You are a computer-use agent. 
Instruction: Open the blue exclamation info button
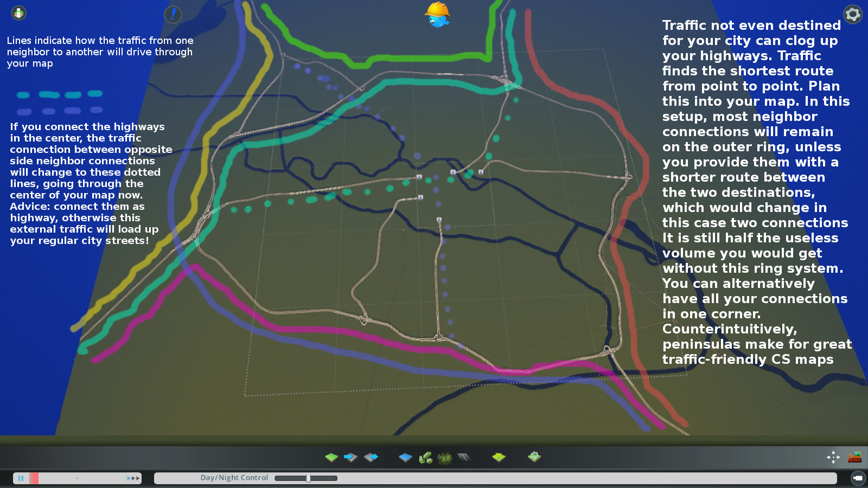click(x=173, y=15)
